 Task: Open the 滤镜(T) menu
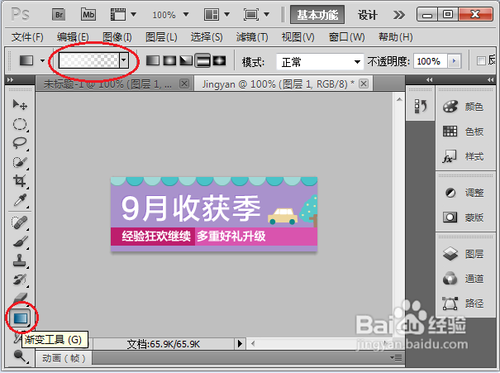click(x=252, y=37)
